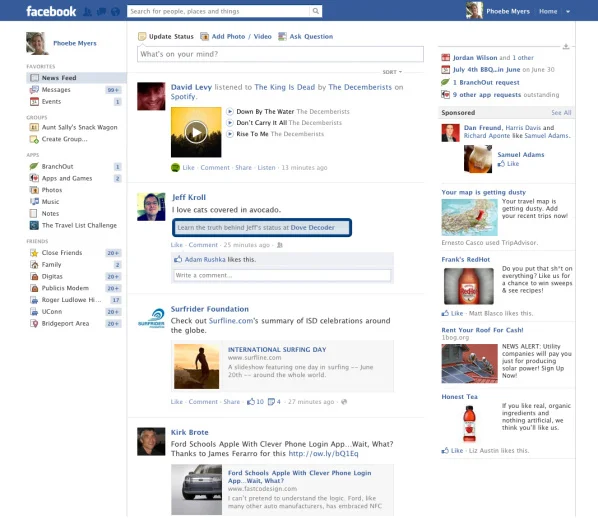Open News Feed in Favorites
598x520 pixels.
click(76, 78)
